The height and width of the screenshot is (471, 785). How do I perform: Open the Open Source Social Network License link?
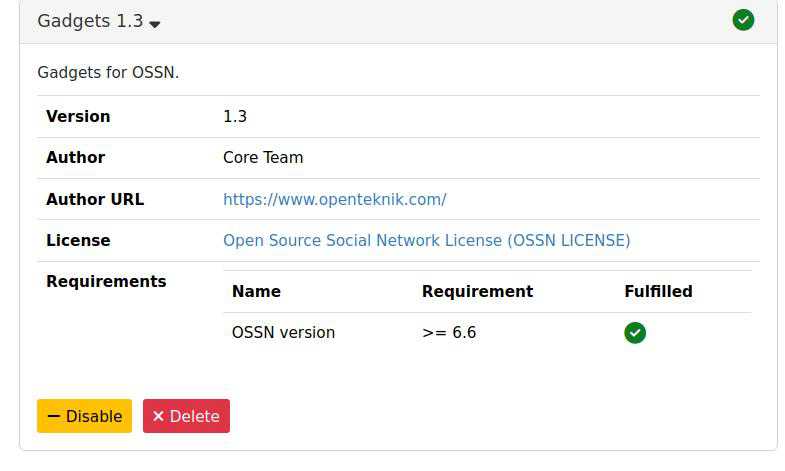426,240
